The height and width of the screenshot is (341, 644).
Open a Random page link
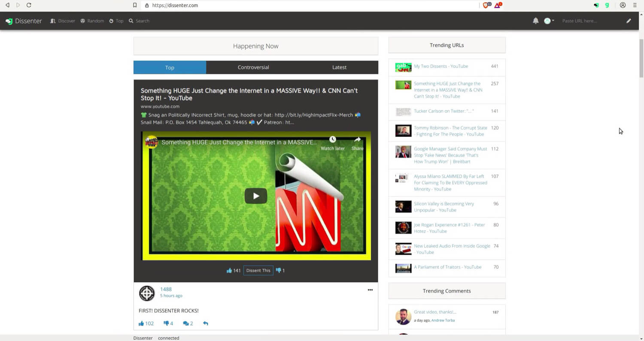click(92, 21)
